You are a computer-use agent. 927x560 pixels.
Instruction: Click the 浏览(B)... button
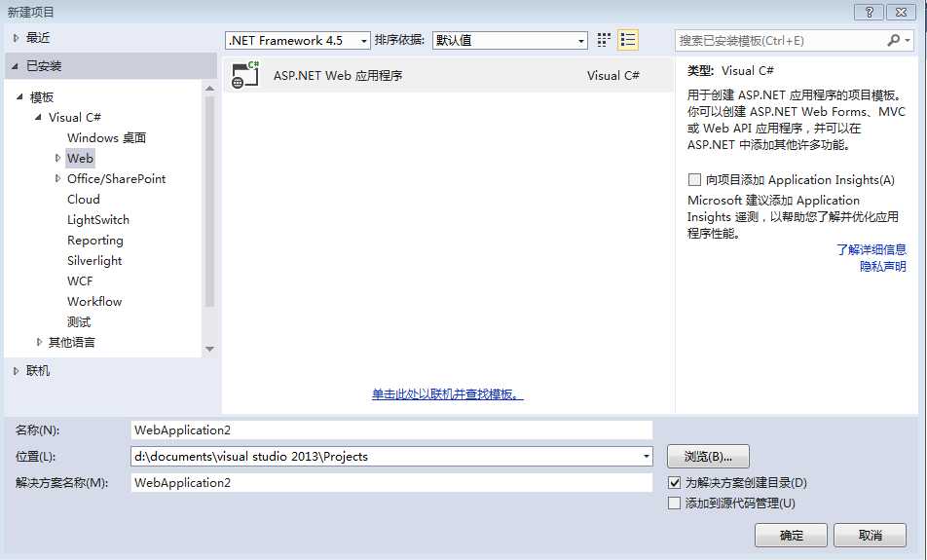coord(708,457)
